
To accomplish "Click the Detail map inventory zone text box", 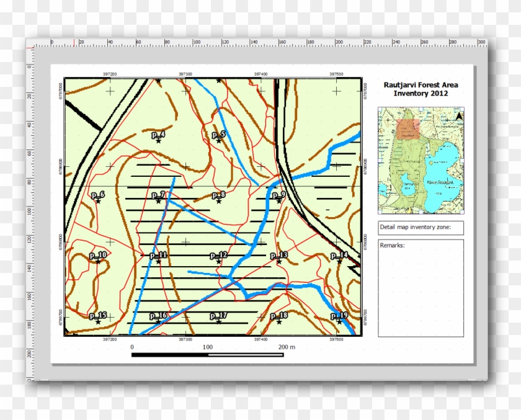I will coord(419,228).
